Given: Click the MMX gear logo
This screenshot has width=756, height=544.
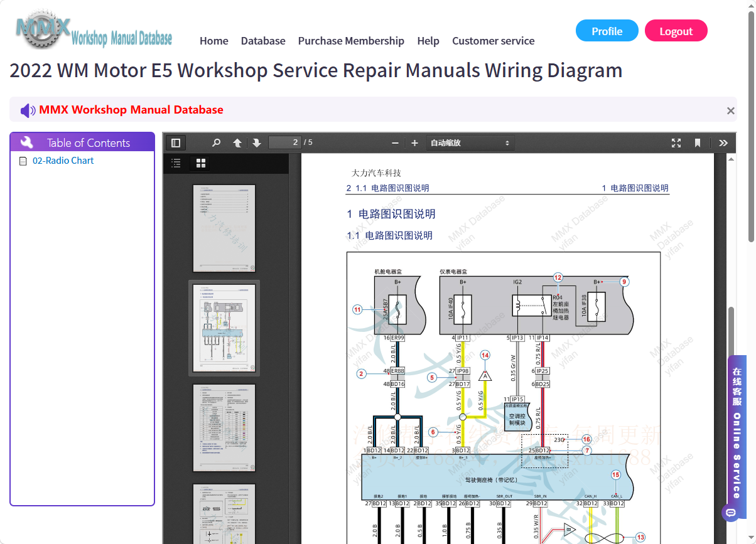Looking at the screenshot, I should click(x=43, y=29).
